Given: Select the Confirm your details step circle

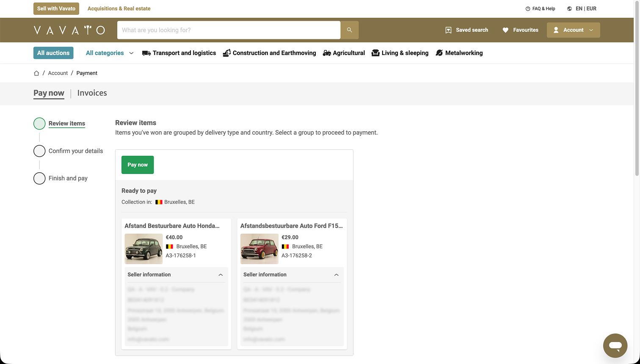Looking at the screenshot, I should point(39,151).
